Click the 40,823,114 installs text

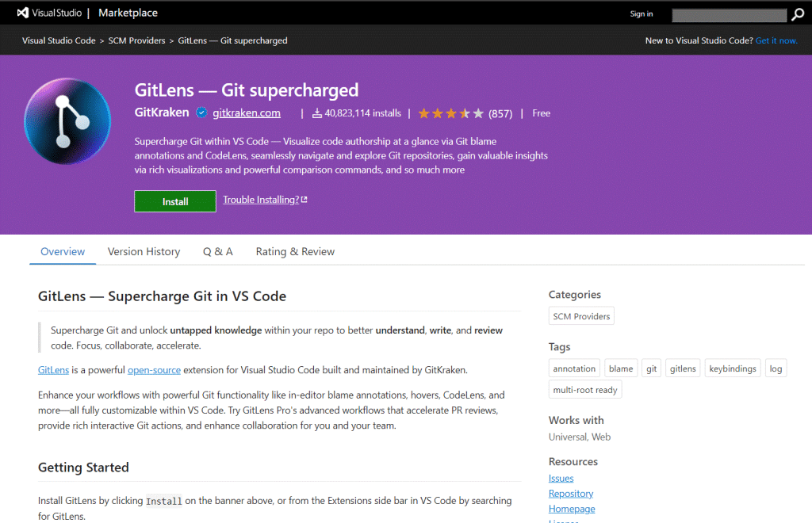pos(363,113)
